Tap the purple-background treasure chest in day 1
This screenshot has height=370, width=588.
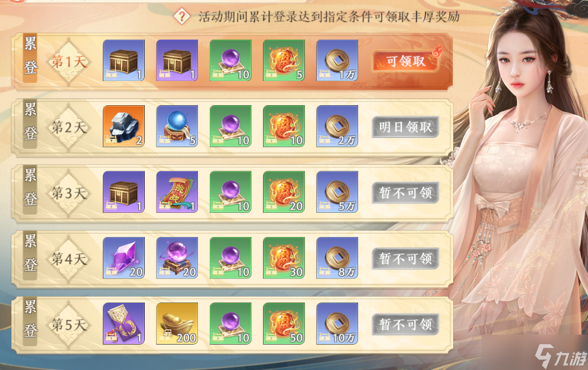click(177, 60)
